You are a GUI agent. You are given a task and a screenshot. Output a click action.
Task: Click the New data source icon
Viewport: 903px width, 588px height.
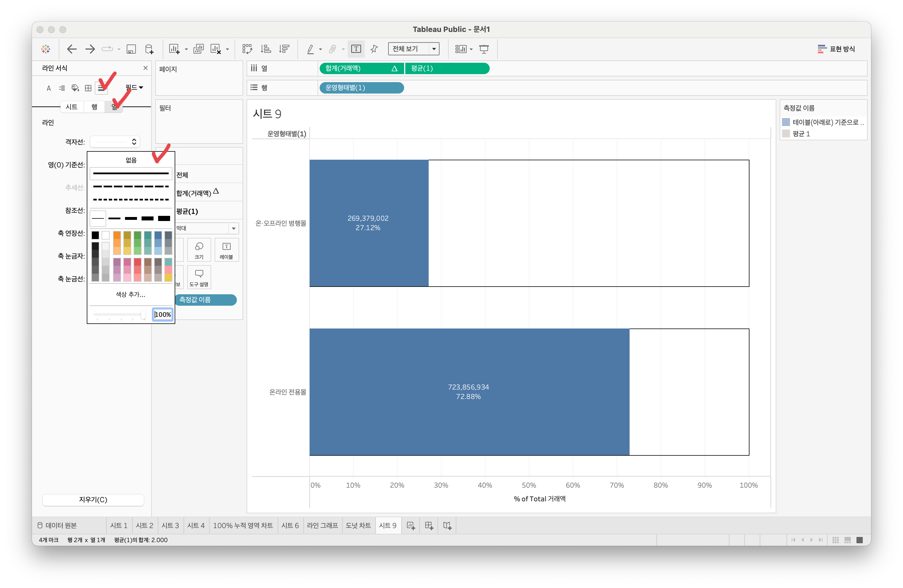(x=149, y=49)
